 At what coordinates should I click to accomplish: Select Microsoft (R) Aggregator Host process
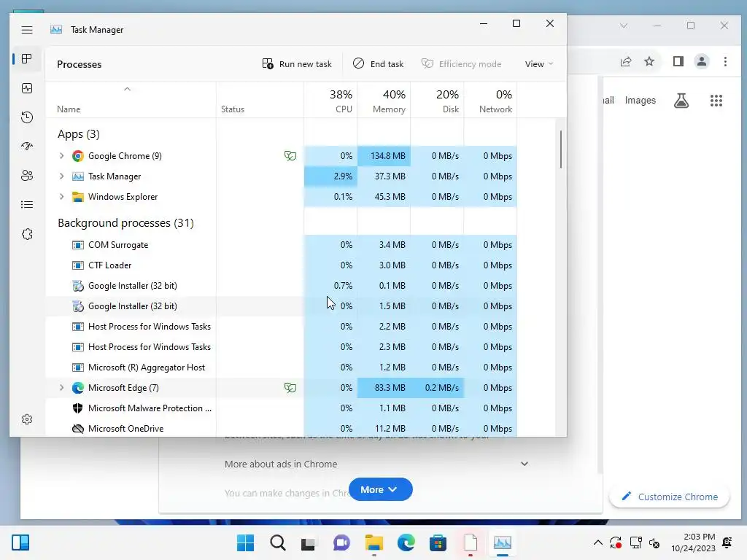pos(281,367)
